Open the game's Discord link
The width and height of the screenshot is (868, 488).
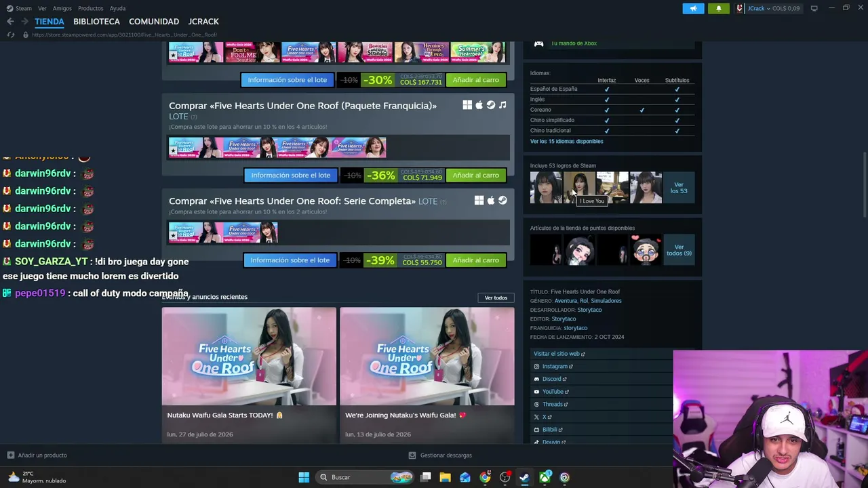click(553, 379)
